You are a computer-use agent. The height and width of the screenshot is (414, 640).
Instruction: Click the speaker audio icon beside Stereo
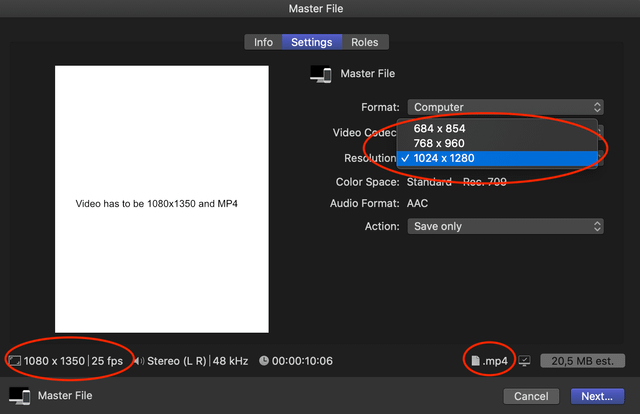[139, 361]
